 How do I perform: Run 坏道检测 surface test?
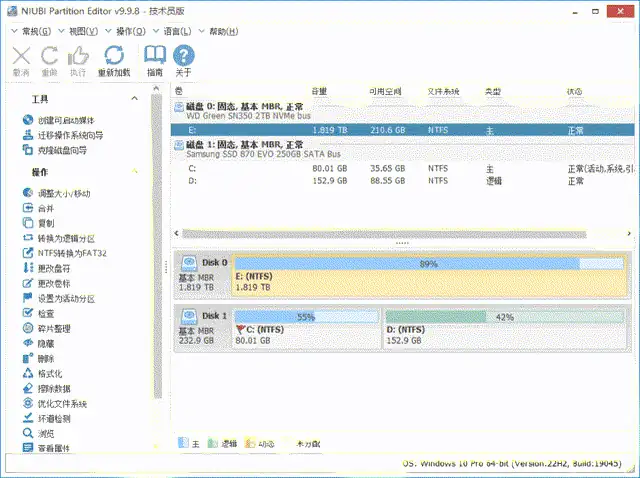pyautogui.click(x=47, y=418)
